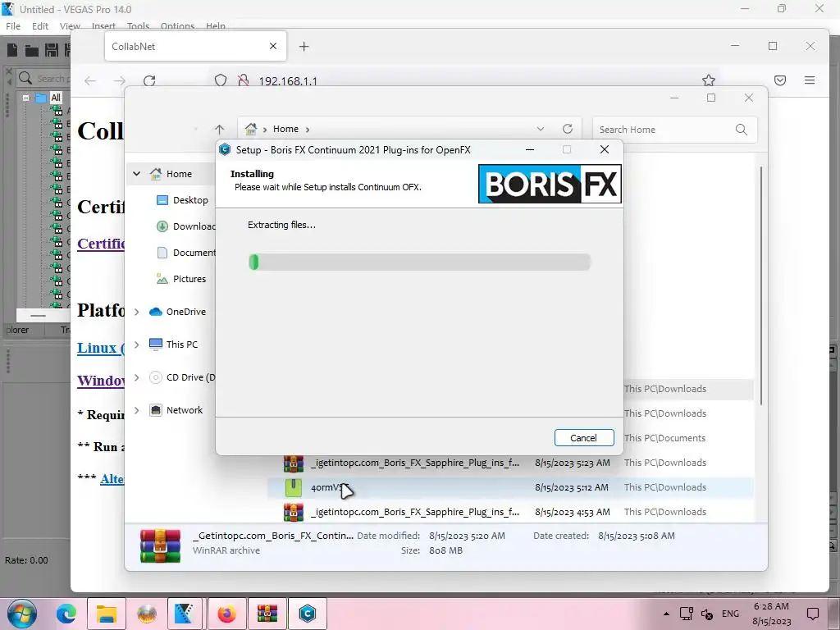Image resolution: width=840 pixels, height=630 pixels.
Task: Switch to Boris FX setup in taskbar
Action: pos(308,614)
